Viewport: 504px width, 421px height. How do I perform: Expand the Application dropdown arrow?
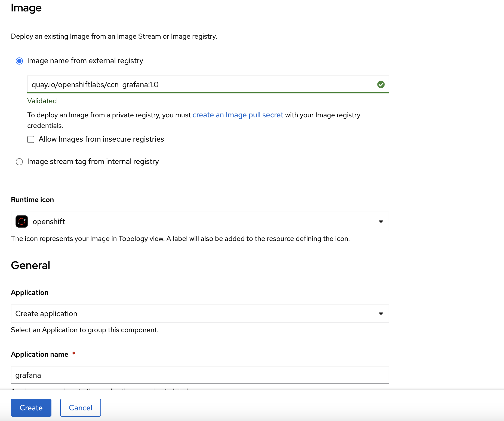[381, 313]
